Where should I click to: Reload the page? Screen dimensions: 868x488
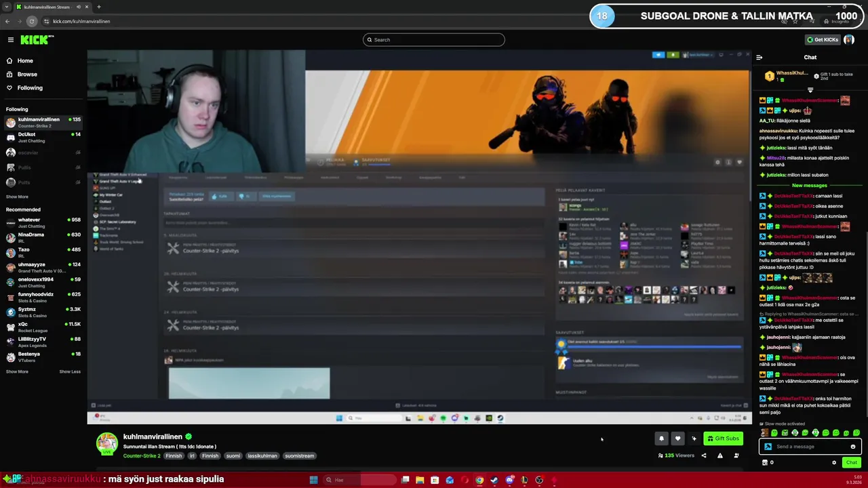(32, 21)
